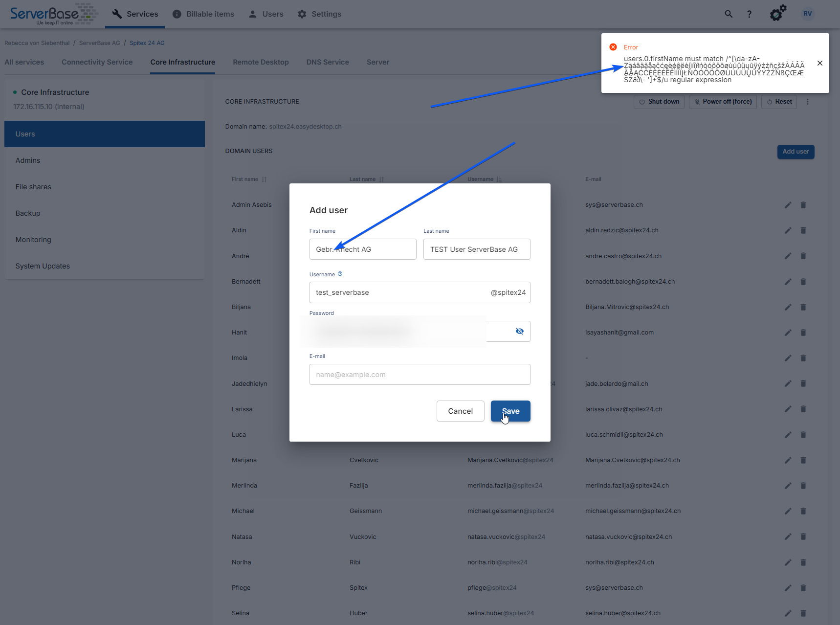Delete the Merlinda Fazlija user
This screenshot has width=840, height=625.
[x=803, y=486]
